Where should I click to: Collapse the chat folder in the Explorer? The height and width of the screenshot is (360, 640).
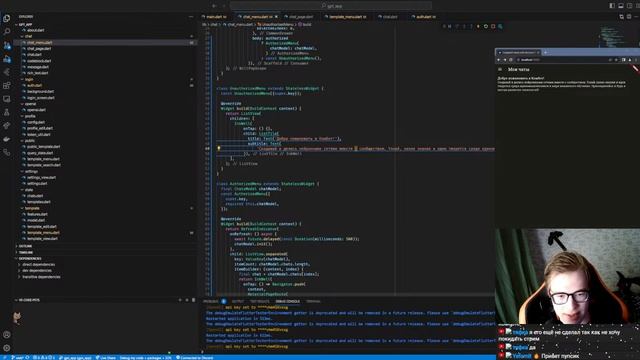point(29,36)
